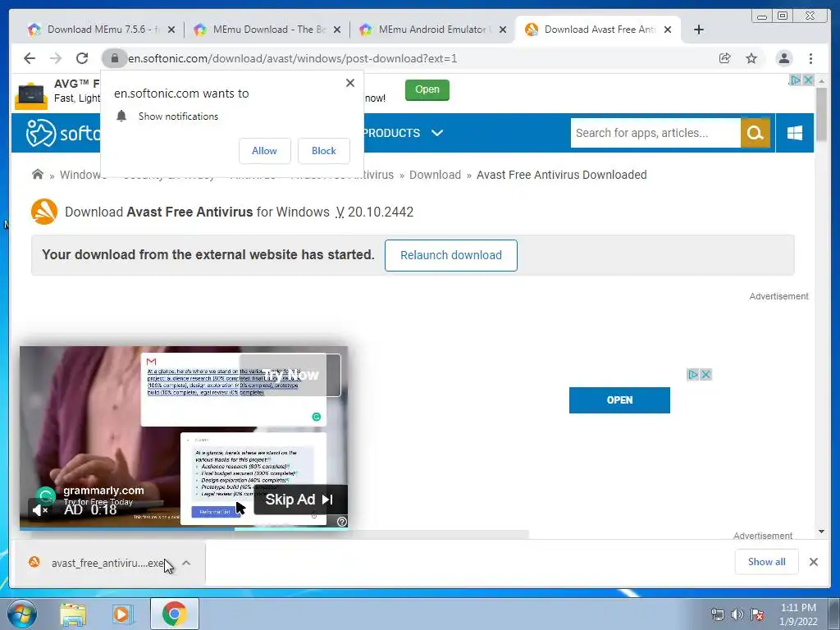Screen dimensions: 840x630
Task: Click the Softonic search magnifier button
Action: [x=756, y=133]
